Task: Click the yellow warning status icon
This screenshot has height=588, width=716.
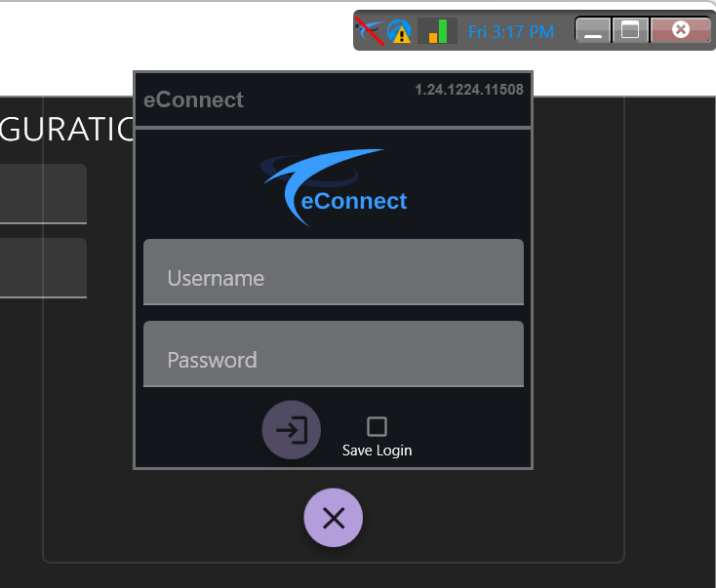Action: (x=399, y=31)
